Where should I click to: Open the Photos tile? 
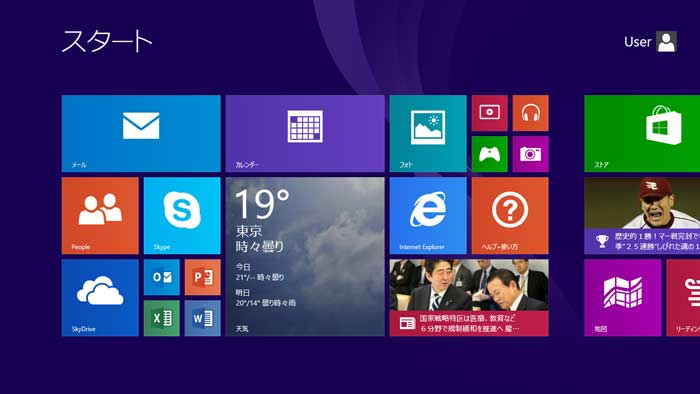[428, 133]
